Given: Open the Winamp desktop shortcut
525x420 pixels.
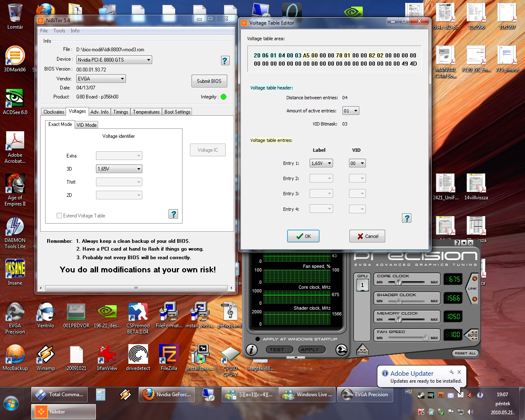Looking at the screenshot, I should tap(46, 358).
